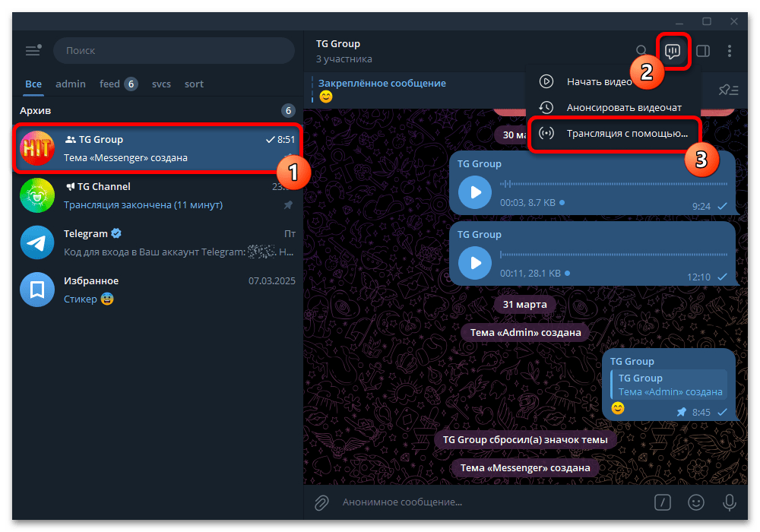The width and height of the screenshot is (760, 532).
Task: Open the Telegram service chat
Action: (157, 242)
